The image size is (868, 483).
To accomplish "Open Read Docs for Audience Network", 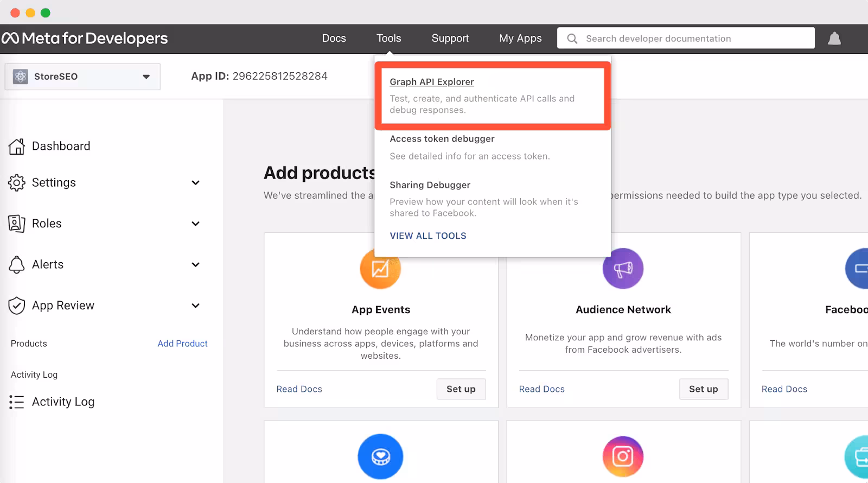I will point(542,389).
